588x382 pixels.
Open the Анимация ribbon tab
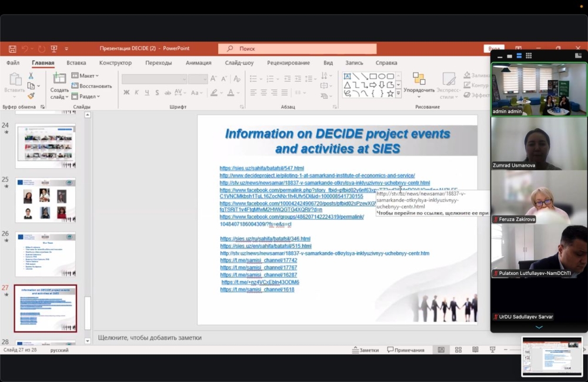tap(198, 63)
